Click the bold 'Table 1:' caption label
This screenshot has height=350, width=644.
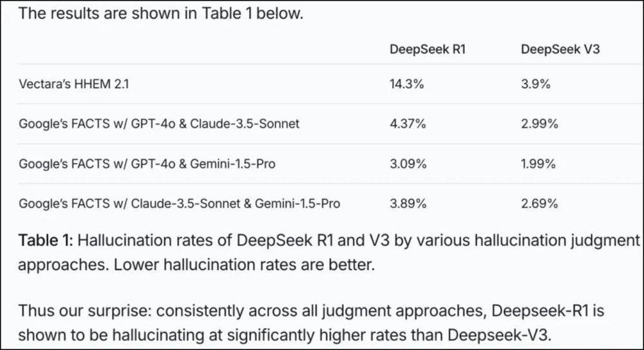pyautogui.click(x=45, y=240)
